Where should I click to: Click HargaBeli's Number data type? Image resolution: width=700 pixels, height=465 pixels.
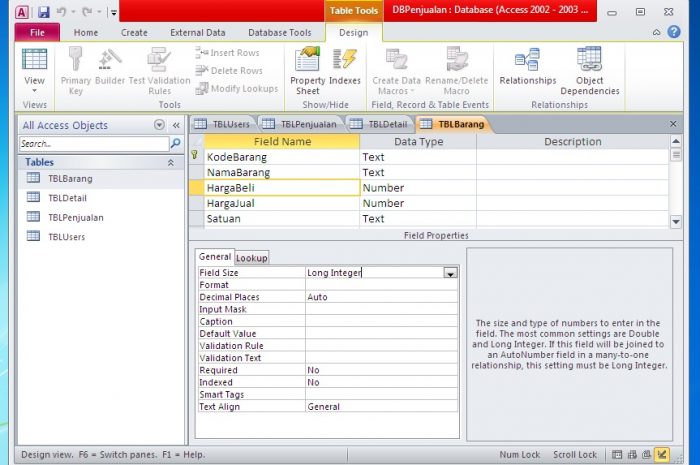pos(417,188)
